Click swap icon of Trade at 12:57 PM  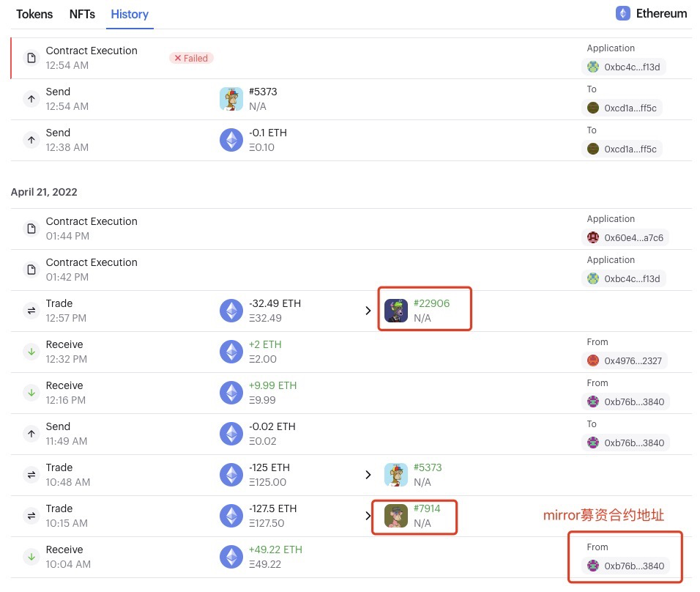tap(31, 311)
